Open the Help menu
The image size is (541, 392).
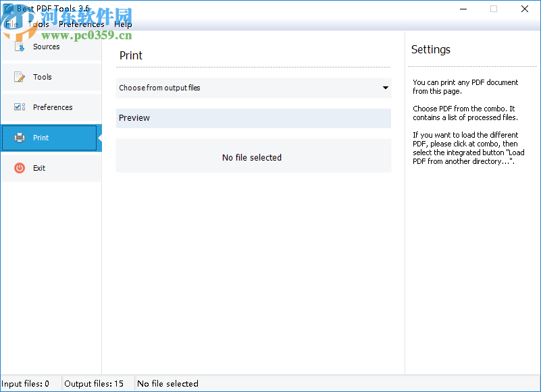click(x=123, y=24)
